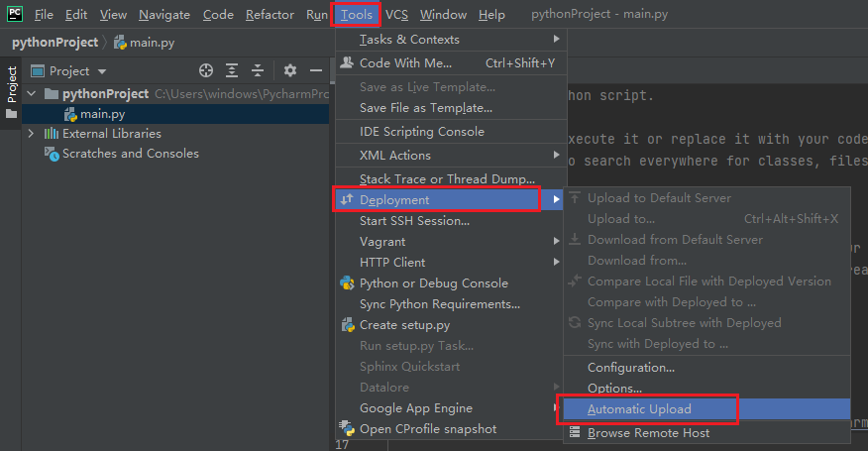Close the Tools menu from the menu bar
The height and width of the screenshot is (451, 868).
(357, 15)
